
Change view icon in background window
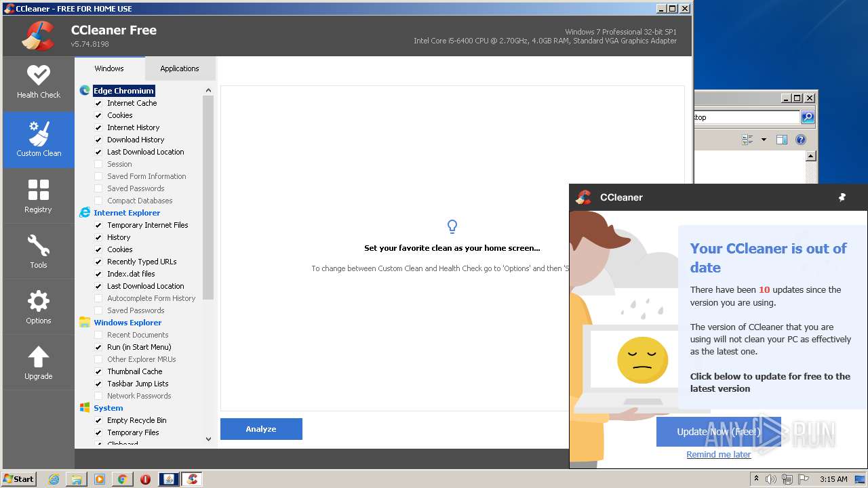point(747,140)
